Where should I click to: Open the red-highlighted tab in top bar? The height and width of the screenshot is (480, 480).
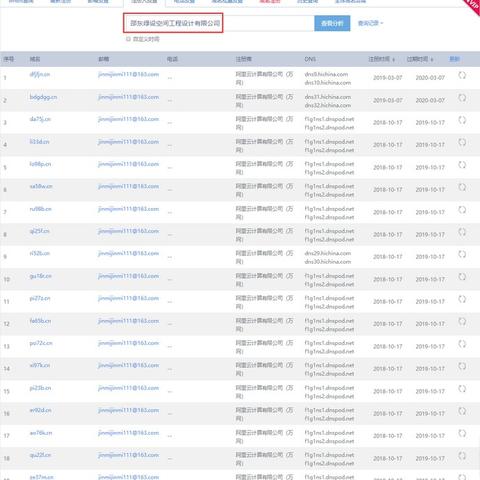(270, 1)
